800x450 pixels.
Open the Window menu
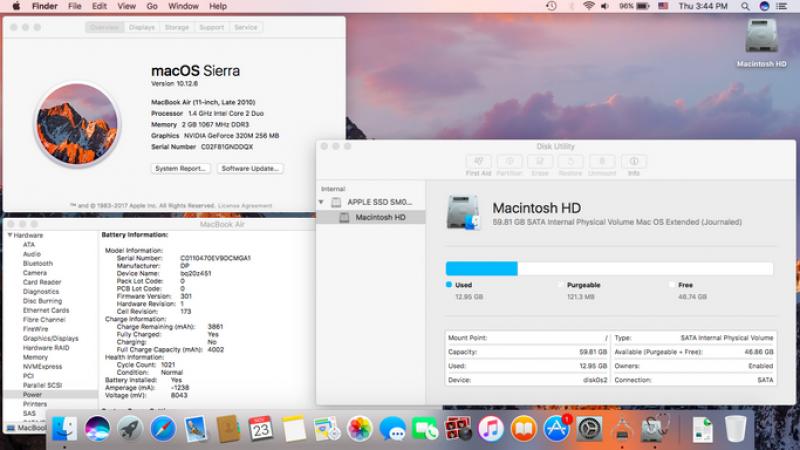tap(183, 6)
